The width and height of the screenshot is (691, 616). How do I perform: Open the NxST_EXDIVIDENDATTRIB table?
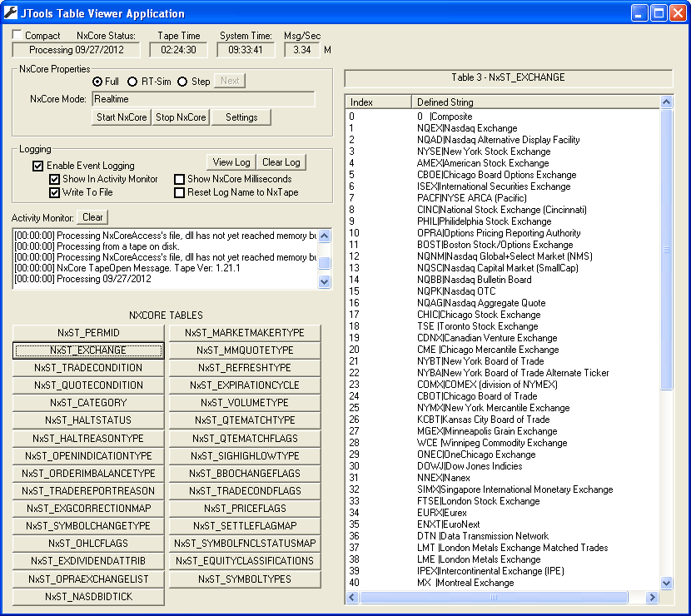88,561
